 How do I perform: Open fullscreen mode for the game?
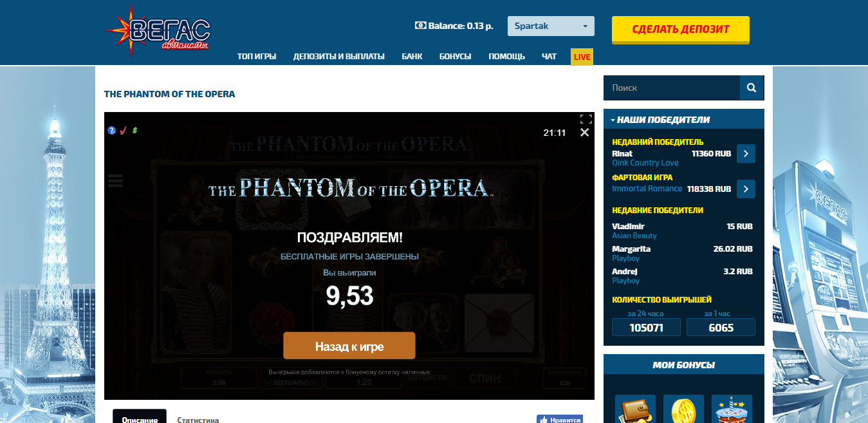[x=586, y=119]
